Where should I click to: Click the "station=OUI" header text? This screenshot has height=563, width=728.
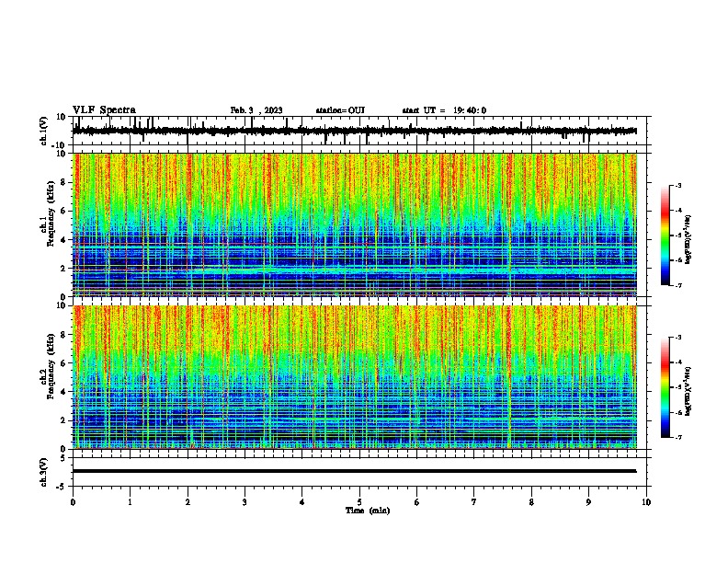coord(340,110)
